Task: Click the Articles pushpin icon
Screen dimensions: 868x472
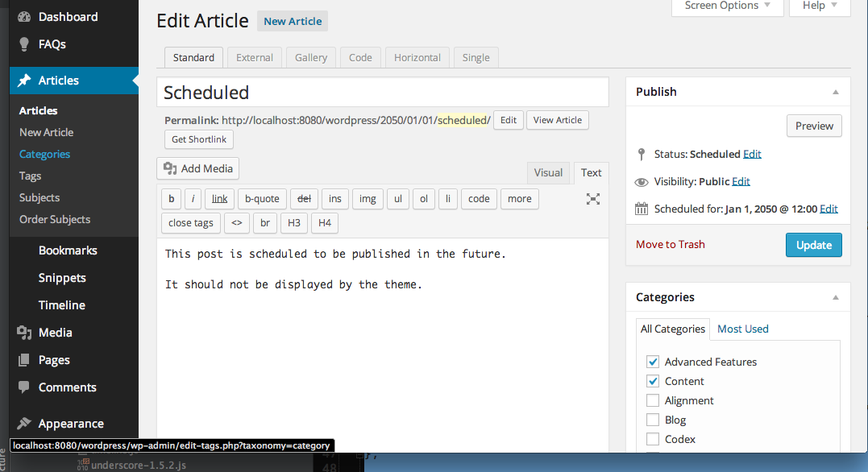Action: click(24, 81)
